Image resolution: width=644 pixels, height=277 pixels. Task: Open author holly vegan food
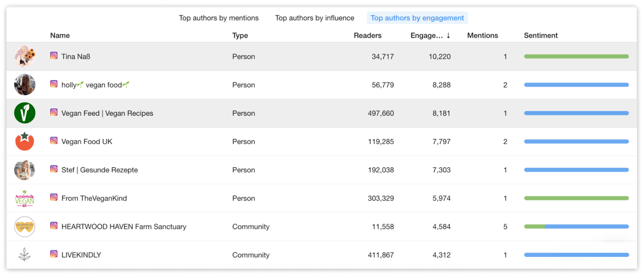pyautogui.click(x=96, y=85)
